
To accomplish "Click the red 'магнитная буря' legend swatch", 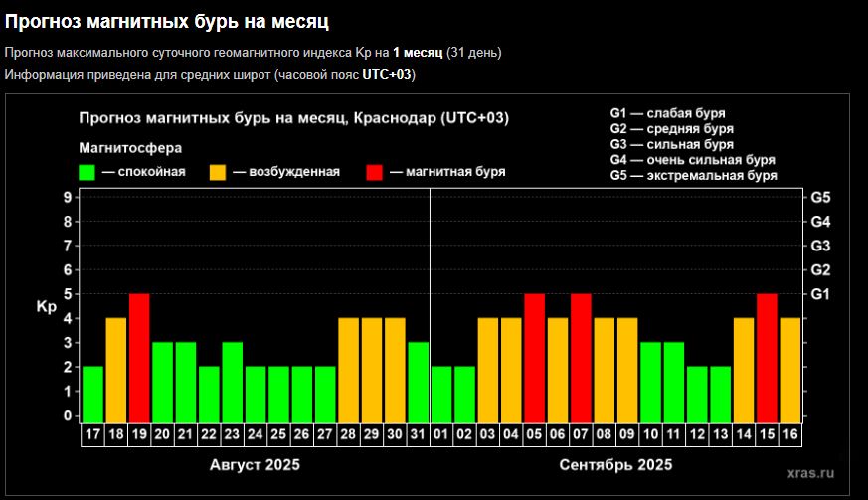I will pos(374,172).
